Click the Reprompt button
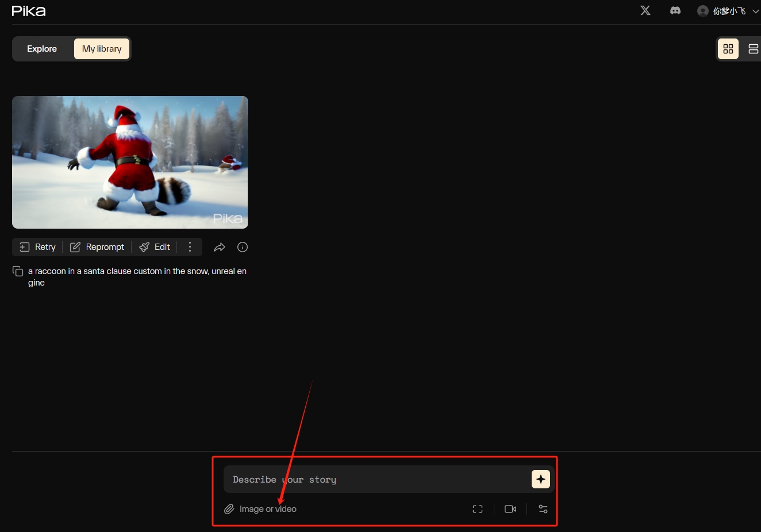 [x=97, y=247]
